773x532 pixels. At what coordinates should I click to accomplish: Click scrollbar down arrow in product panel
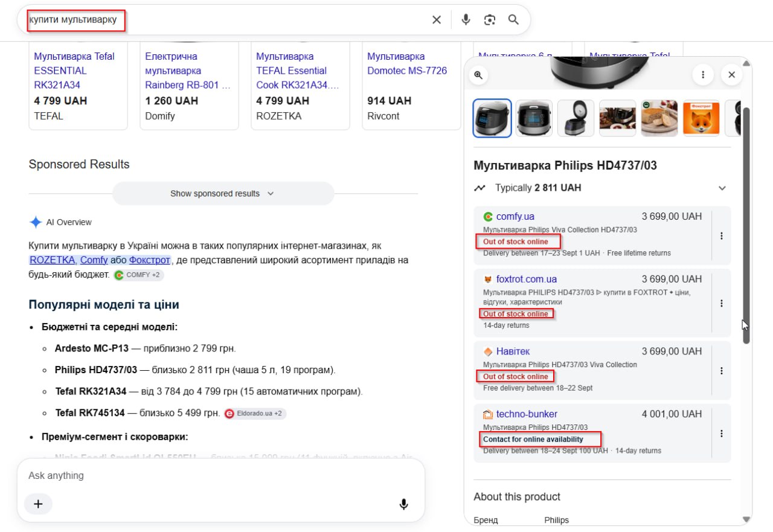pos(746,520)
